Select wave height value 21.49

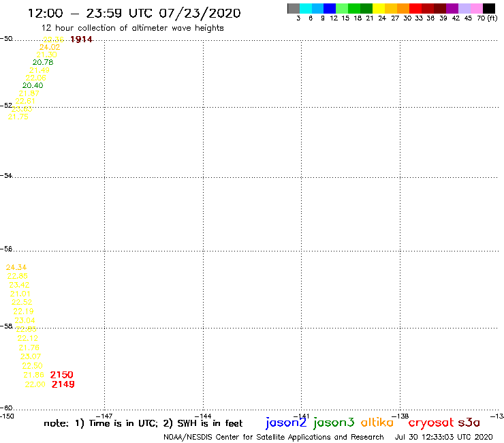tap(40, 70)
